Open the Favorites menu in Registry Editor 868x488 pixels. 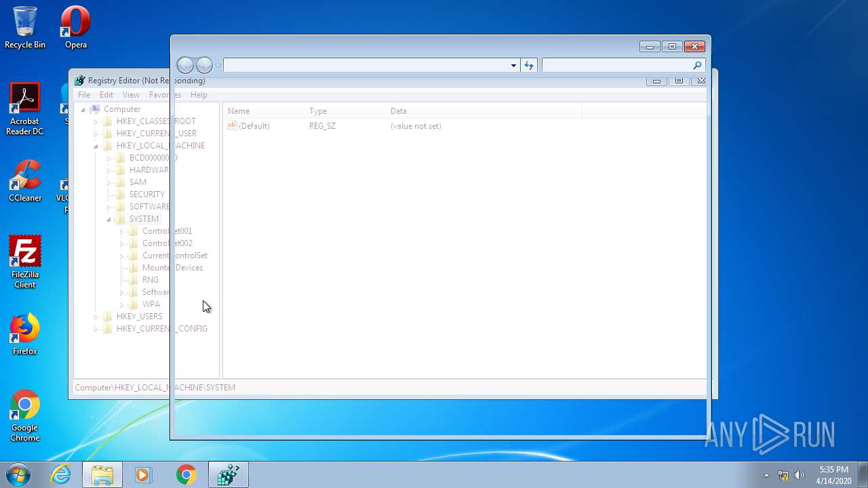pyautogui.click(x=165, y=95)
